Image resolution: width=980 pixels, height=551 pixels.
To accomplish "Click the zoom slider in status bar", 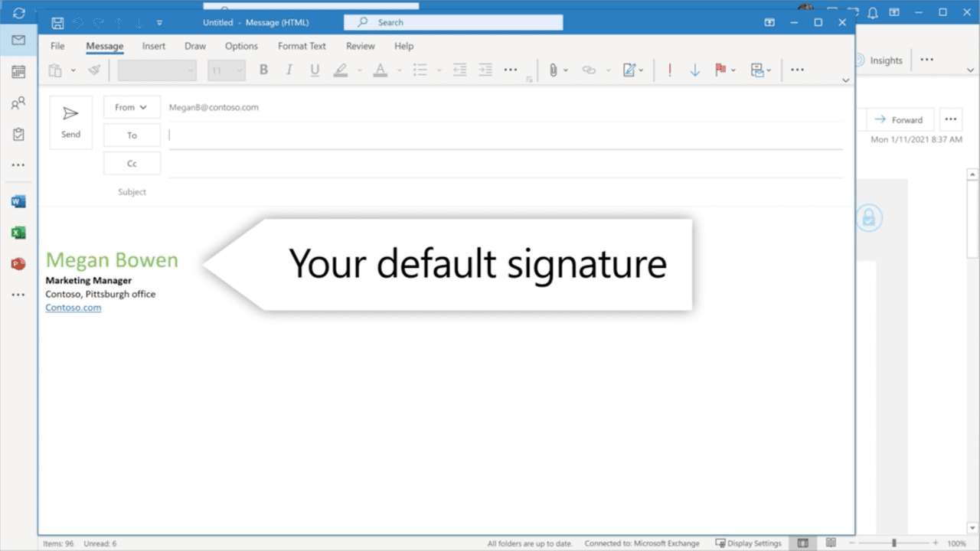I will 893,543.
